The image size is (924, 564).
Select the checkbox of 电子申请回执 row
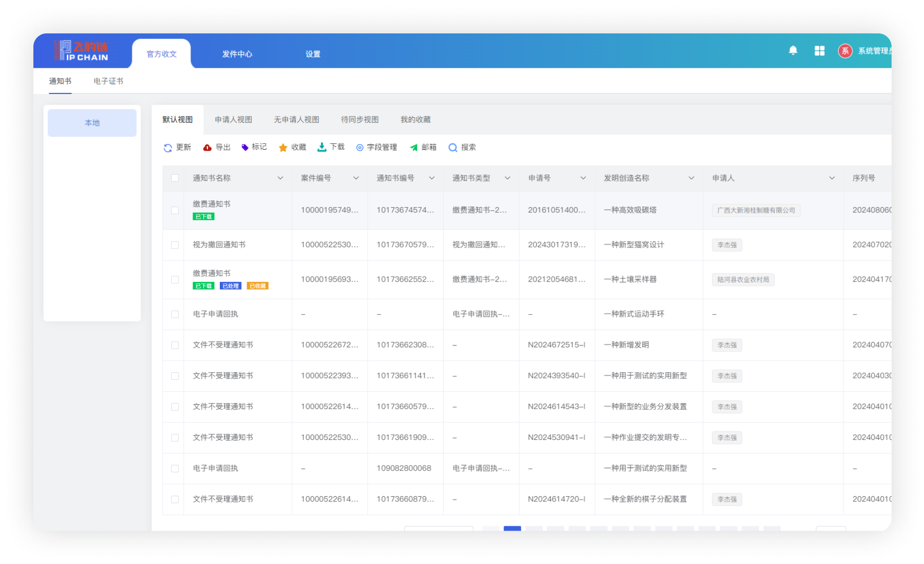(174, 314)
